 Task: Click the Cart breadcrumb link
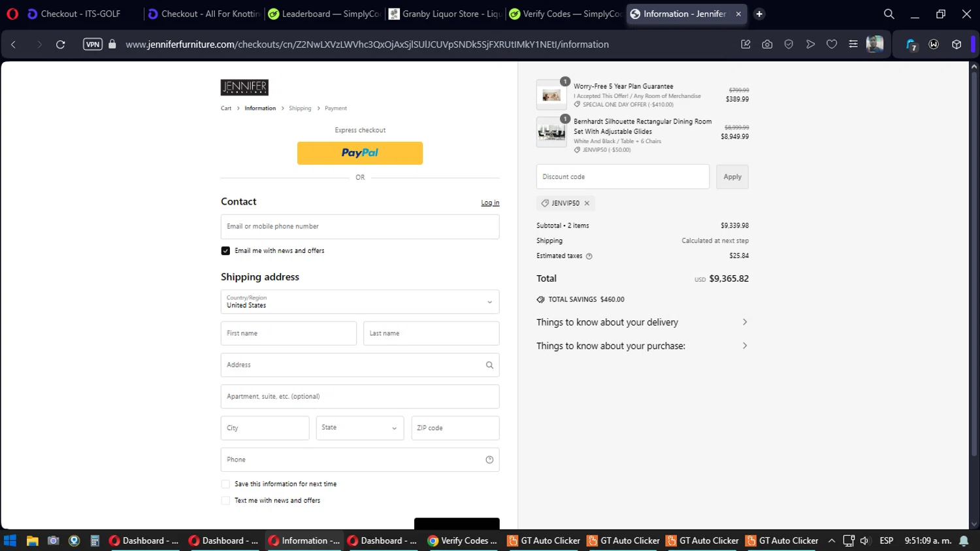226,109
